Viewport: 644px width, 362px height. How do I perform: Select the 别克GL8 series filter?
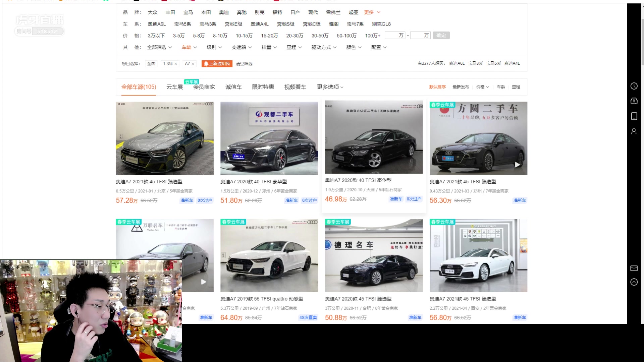coord(381,24)
